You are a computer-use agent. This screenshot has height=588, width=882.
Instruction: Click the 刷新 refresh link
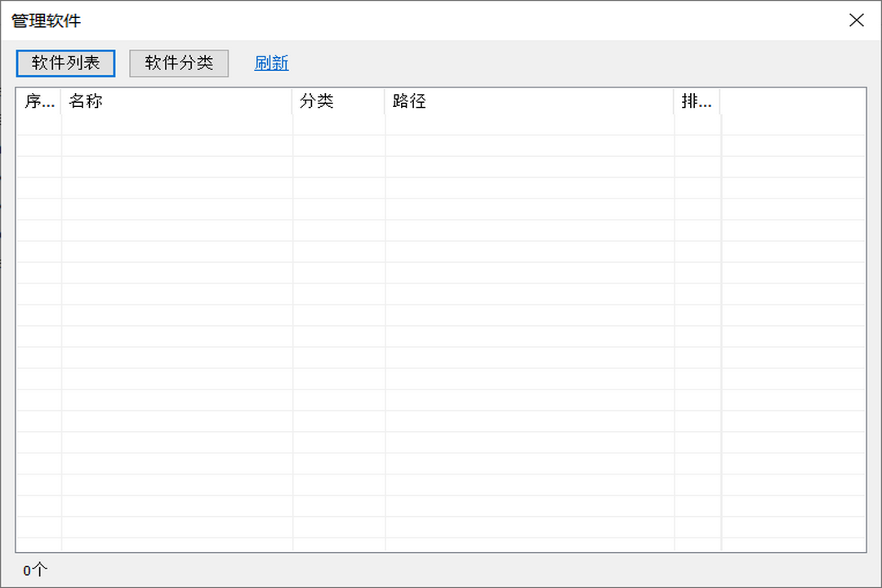tap(270, 63)
